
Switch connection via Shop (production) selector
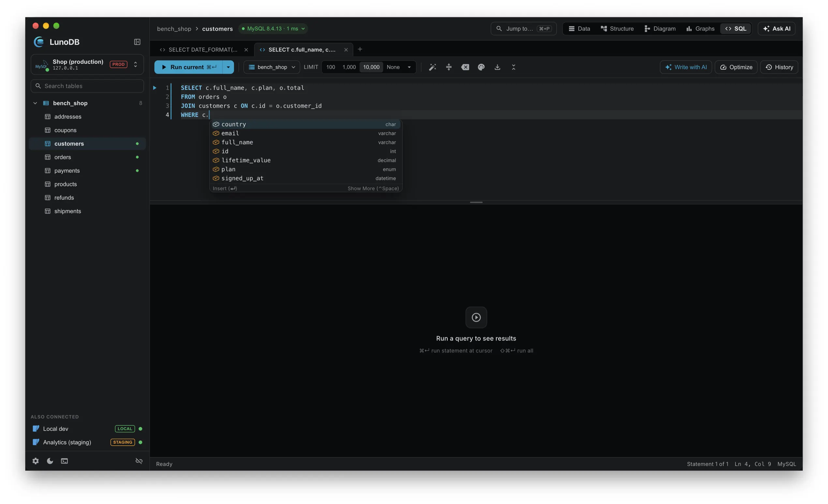pyautogui.click(x=87, y=65)
